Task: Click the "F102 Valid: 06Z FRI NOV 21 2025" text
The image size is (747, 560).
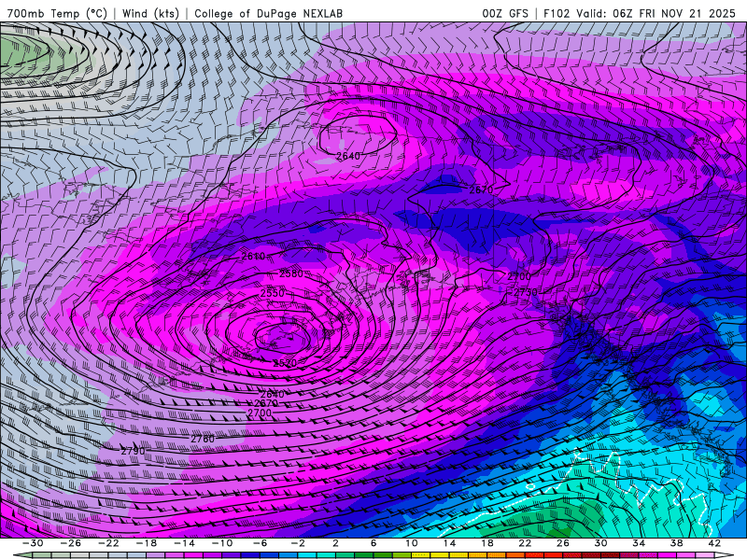Action: pos(640,13)
